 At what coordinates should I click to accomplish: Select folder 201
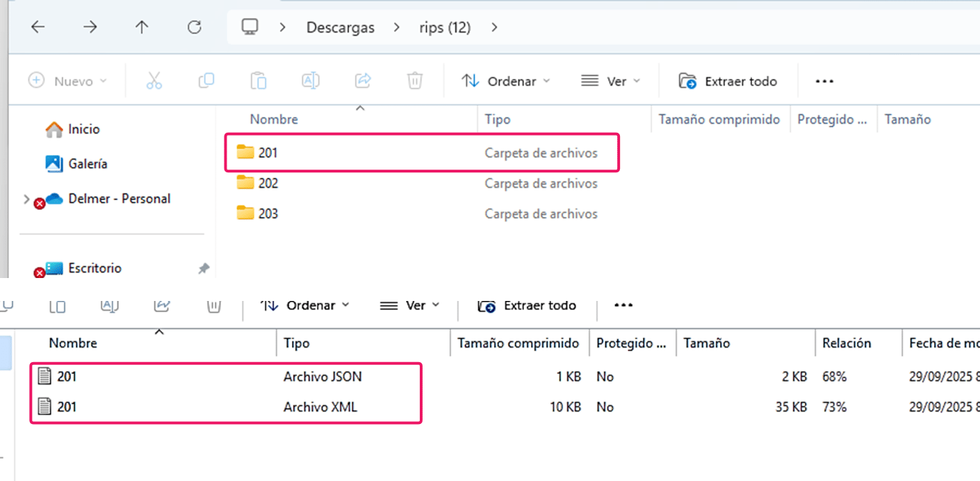point(421,153)
